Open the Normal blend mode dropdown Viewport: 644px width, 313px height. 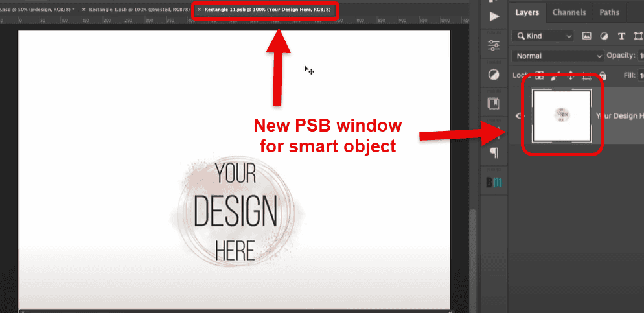[x=558, y=56]
